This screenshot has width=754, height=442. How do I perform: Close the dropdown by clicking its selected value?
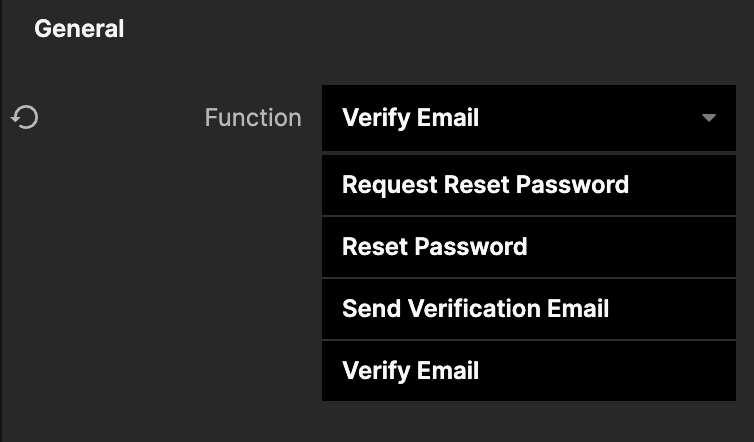pyautogui.click(x=411, y=118)
